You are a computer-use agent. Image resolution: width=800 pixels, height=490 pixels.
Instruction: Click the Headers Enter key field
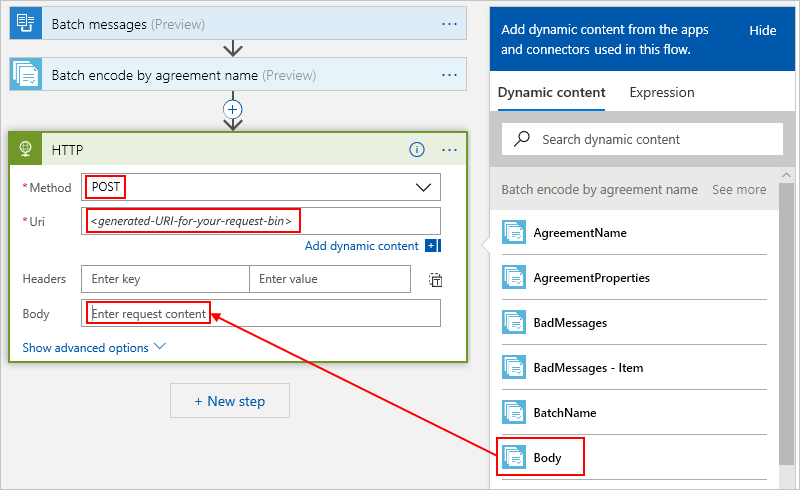click(x=165, y=279)
